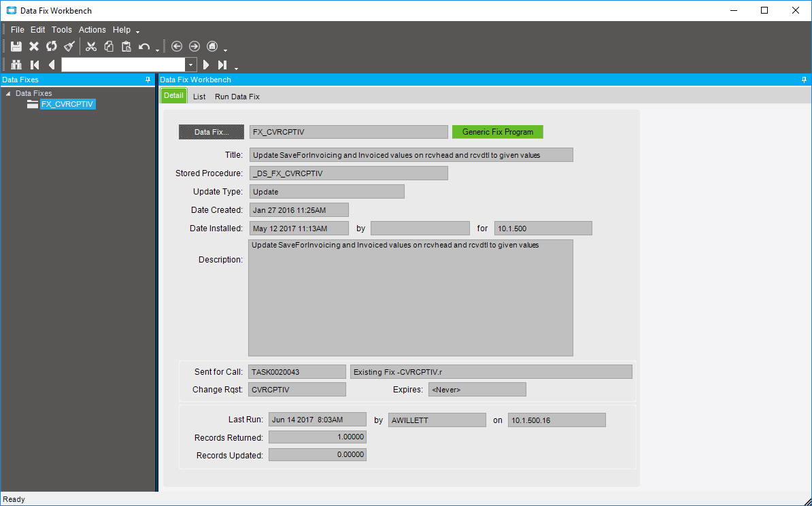This screenshot has width=812, height=506.
Task: Click the Delete X toolbar icon
Action: point(33,47)
